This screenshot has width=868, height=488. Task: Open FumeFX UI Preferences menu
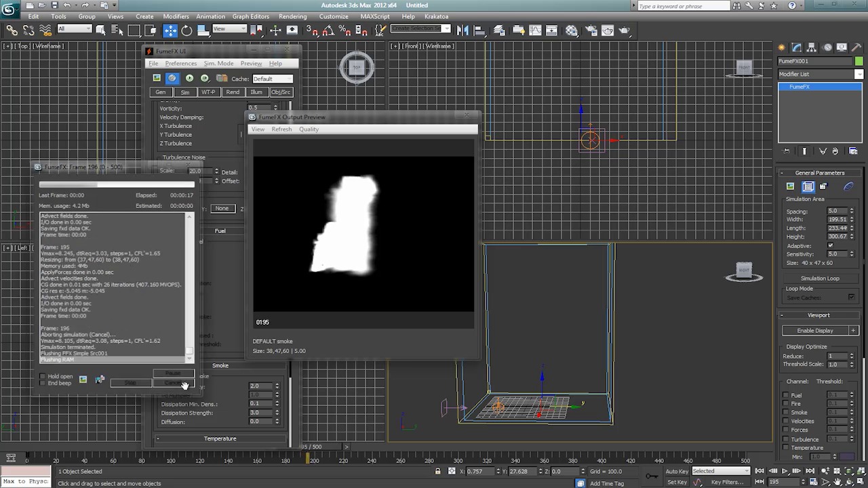(x=181, y=64)
